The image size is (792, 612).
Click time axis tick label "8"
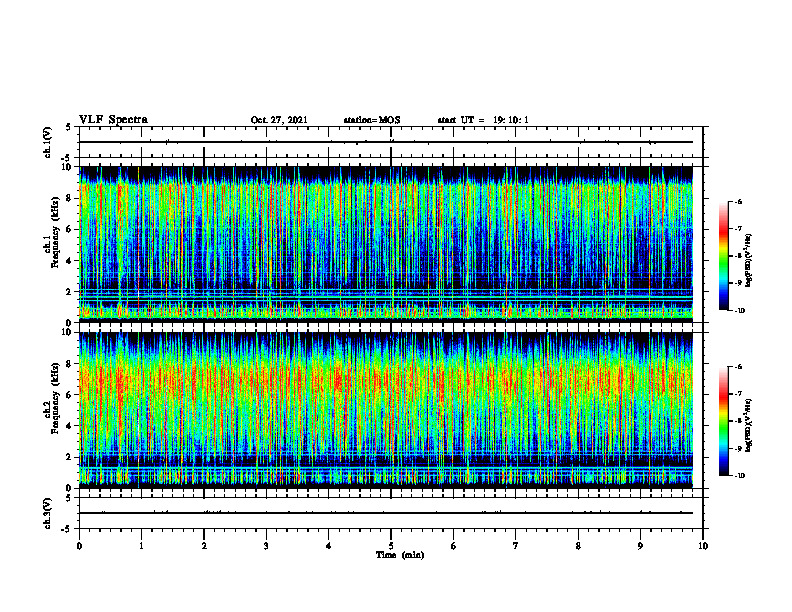pos(578,546)
